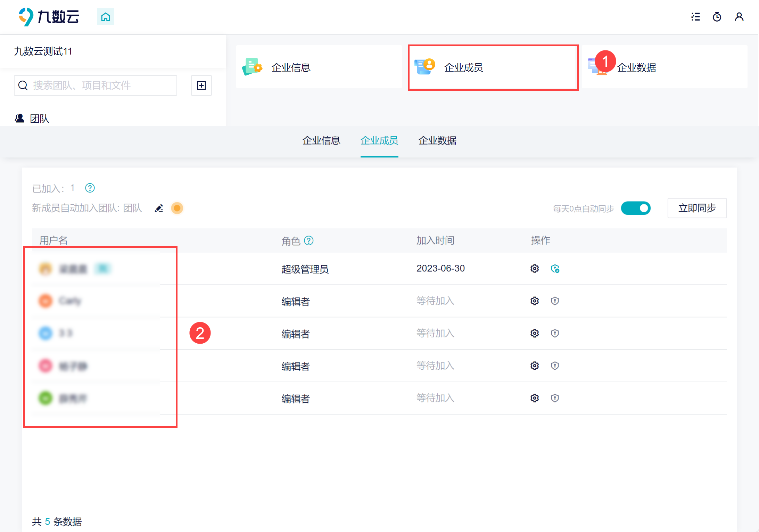The width and height of the screenshot is (759, 532).
Task: Open settings gear for the super admin row
Action: 535,269
